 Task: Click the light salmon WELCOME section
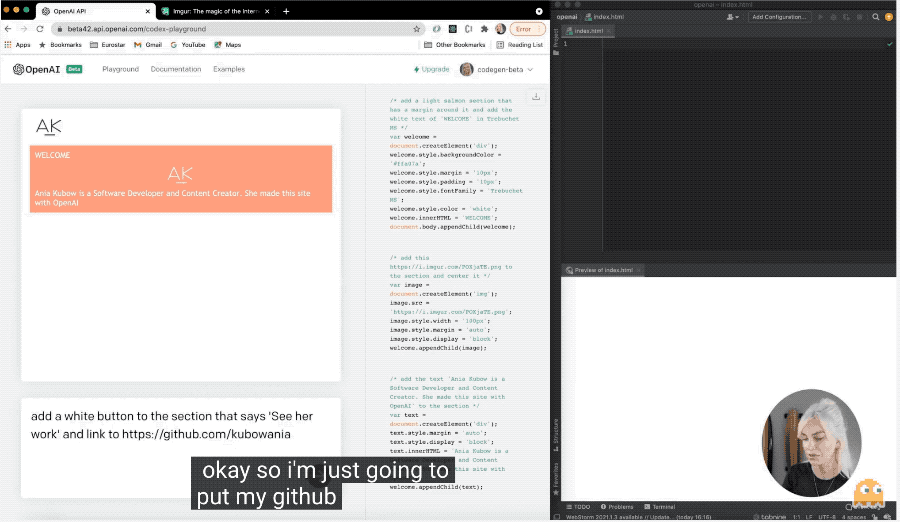[x=180, y=179]
